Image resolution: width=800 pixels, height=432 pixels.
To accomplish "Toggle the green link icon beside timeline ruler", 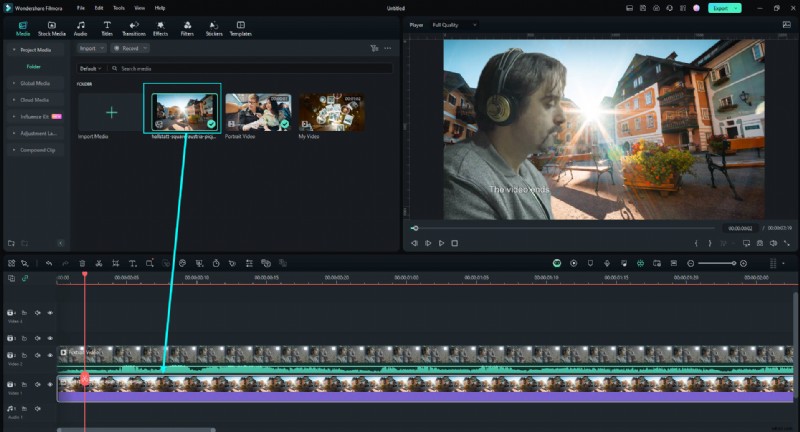I will click(x=25, y=277).
